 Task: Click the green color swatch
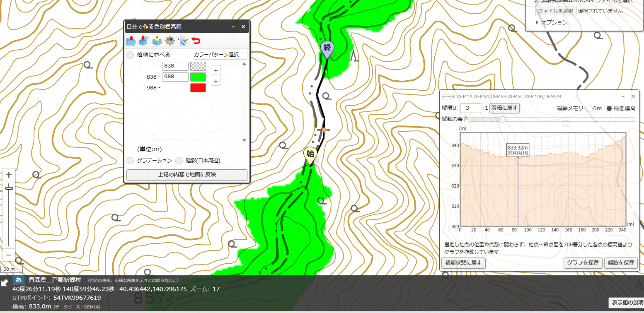point(198,77)
